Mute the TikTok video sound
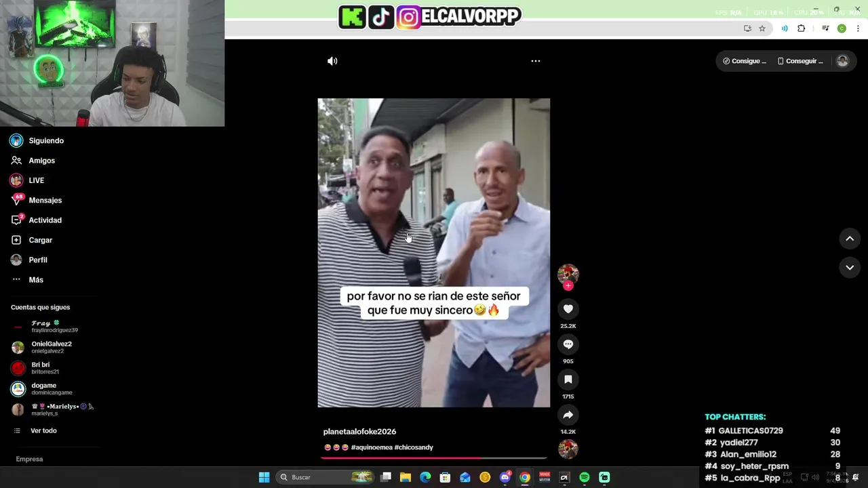 [332, 61]
